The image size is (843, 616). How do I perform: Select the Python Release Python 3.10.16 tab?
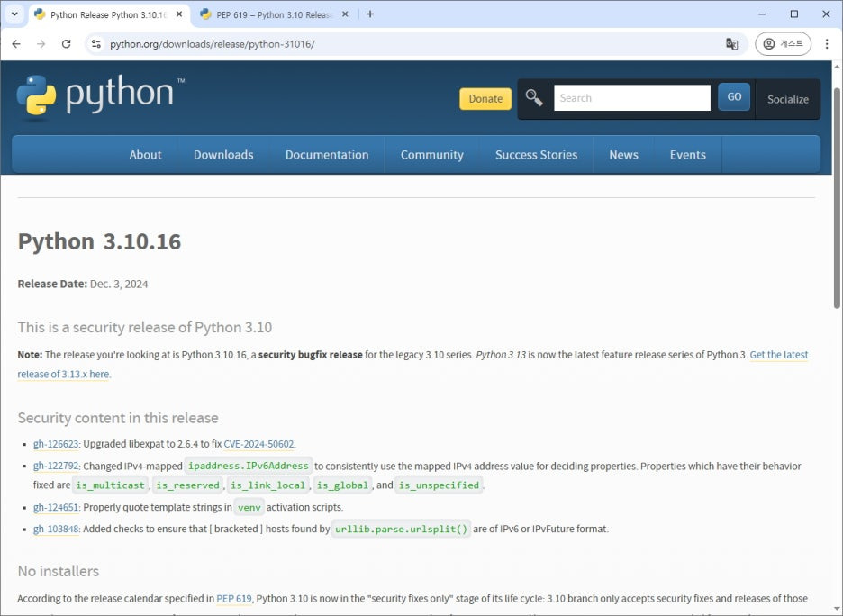point(109,15)
